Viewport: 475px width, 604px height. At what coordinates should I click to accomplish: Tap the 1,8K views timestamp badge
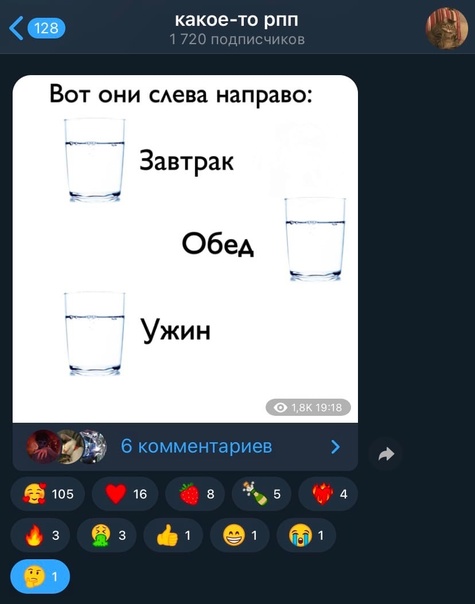point(308,408)
